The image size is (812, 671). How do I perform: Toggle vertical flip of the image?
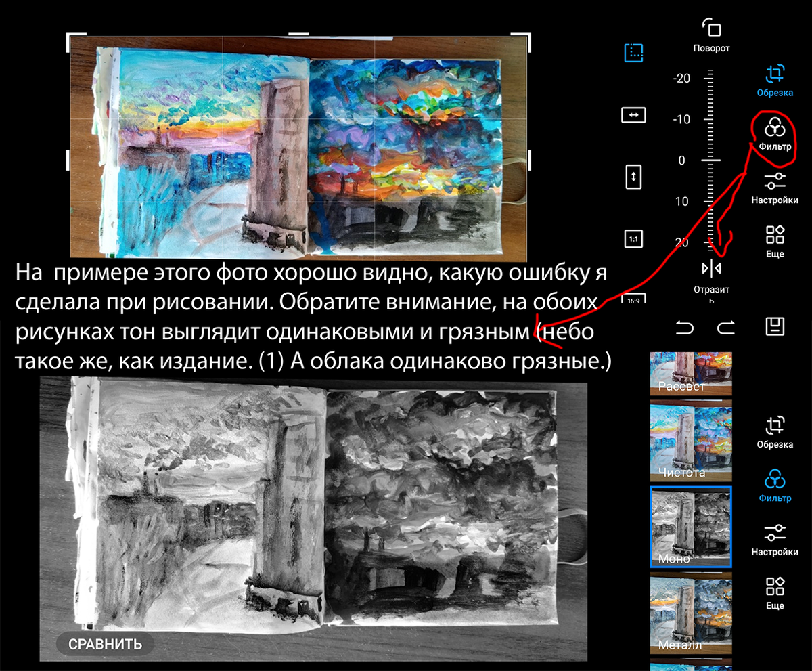[633, 178]
